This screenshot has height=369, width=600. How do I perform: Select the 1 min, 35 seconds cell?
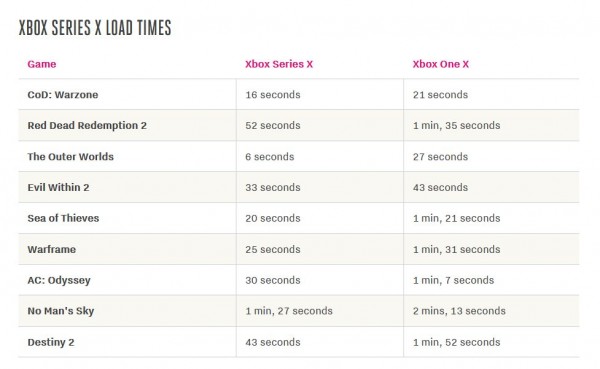coord(457,126)
